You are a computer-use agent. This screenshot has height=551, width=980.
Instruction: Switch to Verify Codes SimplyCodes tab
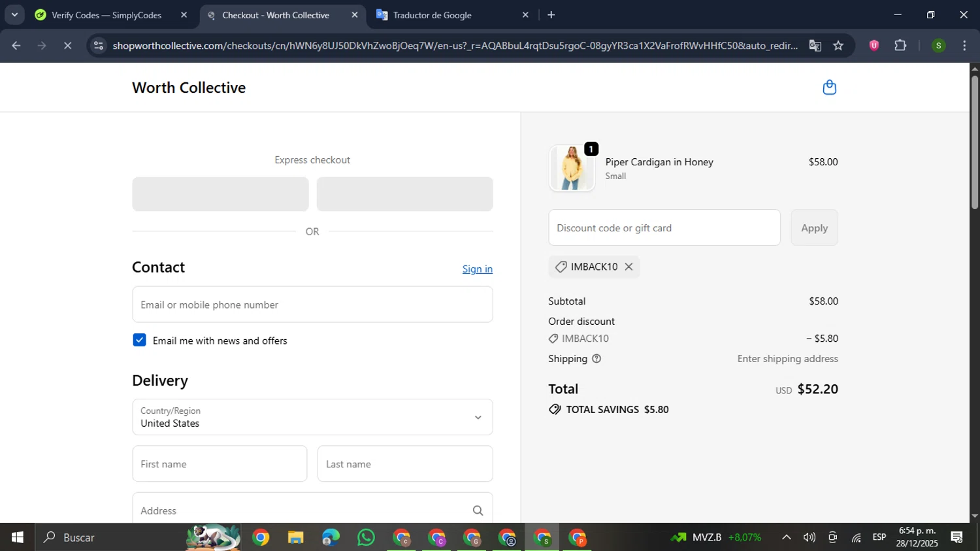point(106,14)
